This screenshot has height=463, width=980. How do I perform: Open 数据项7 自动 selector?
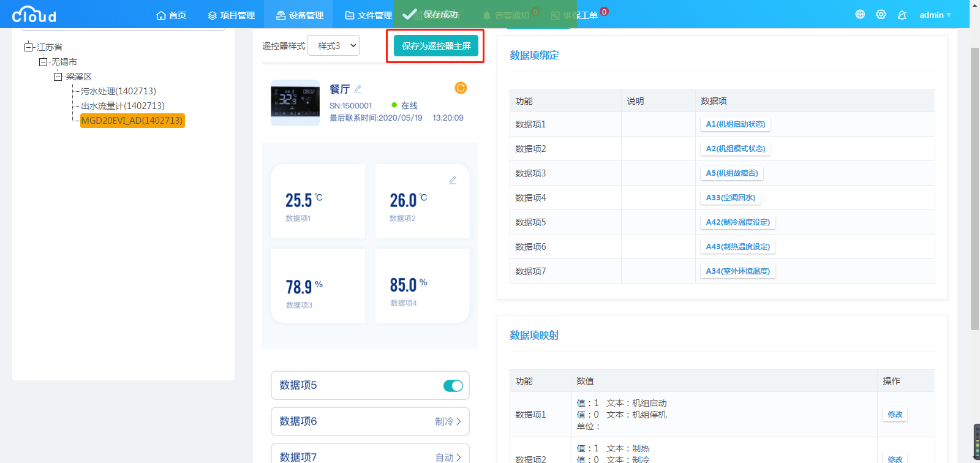pyautogui.click(x=370, y=453)
